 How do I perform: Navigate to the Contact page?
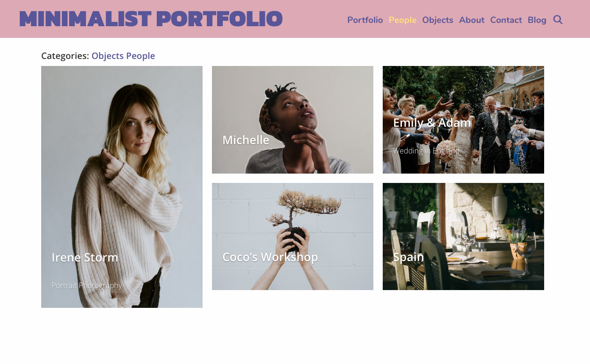[506, 20]
